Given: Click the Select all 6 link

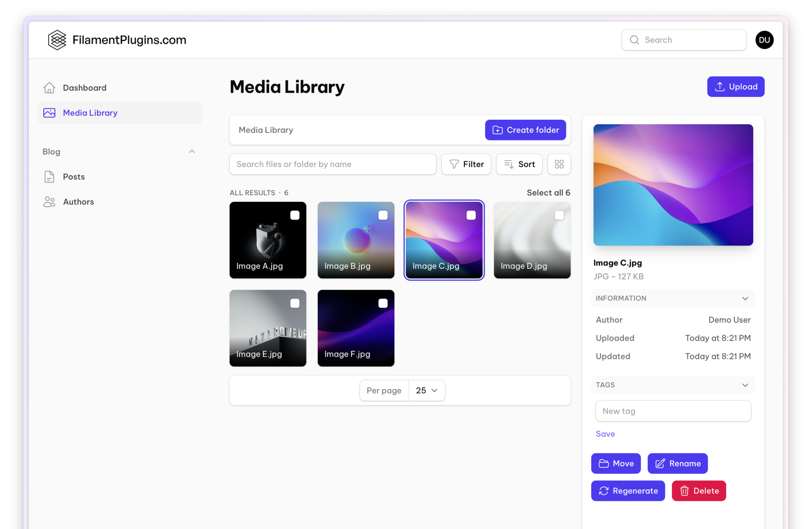Looking at the screenshot, I should [548, 193].
